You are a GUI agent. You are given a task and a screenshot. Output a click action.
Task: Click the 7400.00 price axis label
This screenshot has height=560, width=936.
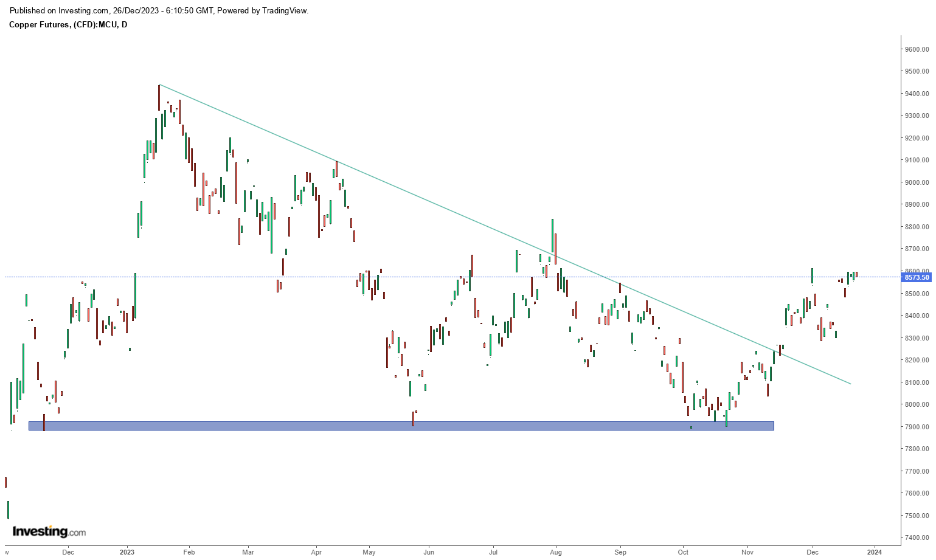coord(917,538)
